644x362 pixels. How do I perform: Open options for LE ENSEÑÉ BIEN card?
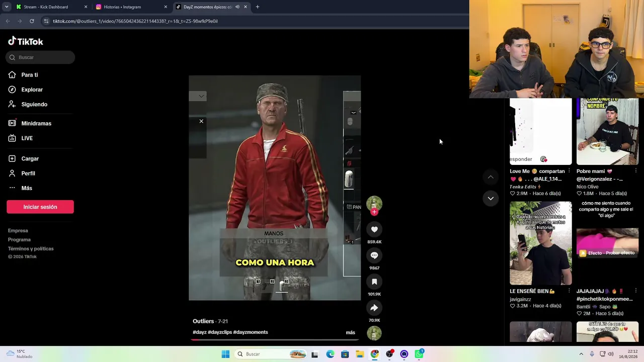(x=569, y=291)
